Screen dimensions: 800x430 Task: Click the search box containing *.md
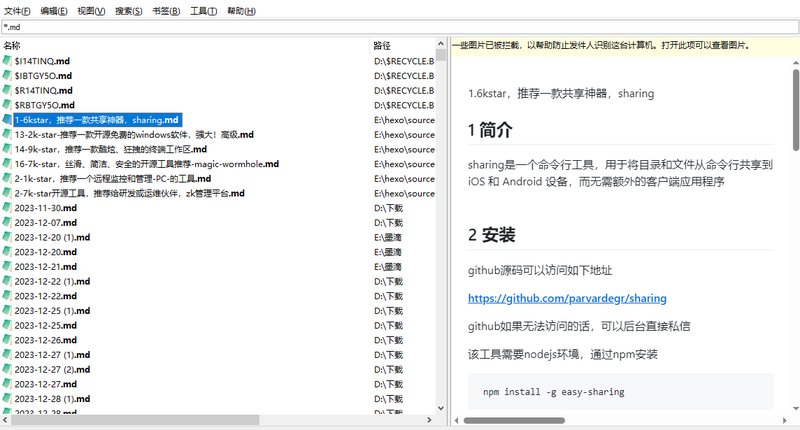pyautogui.click(x=400, y=28)
